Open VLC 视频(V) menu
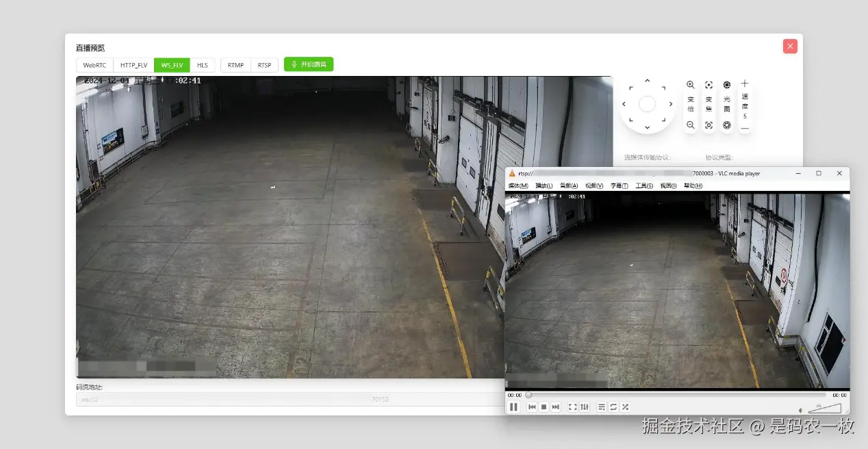 (x=594, y=185)
